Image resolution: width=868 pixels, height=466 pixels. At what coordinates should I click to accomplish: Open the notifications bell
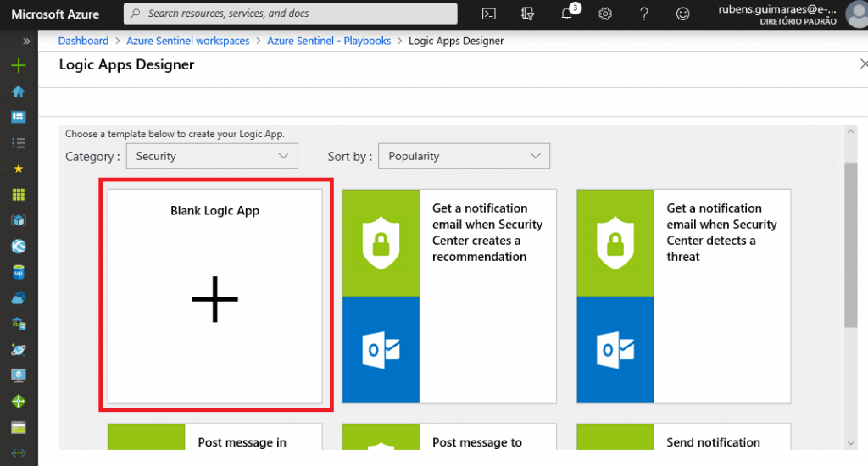click(567, 14)
